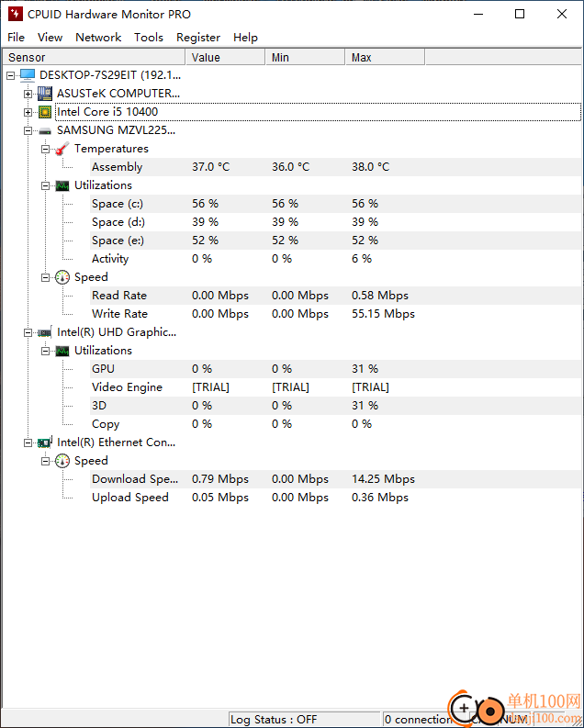Collapse SAMSUNG Speed group
The width and height of the screenshot is (584, 728).
click(46, 277)
